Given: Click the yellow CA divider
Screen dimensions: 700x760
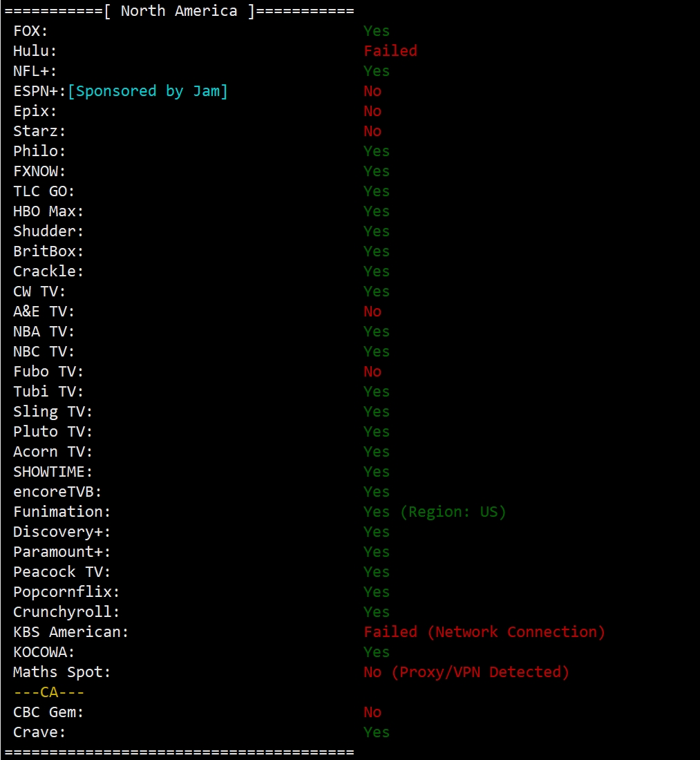Looking at the screenshot, I should point(48,692).
